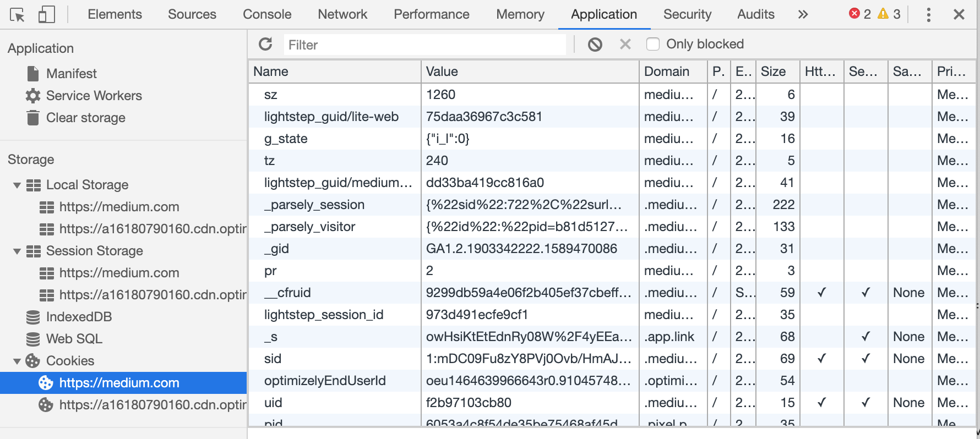Sort by the Secure column header
980x439 pixels.
[865, 72]
